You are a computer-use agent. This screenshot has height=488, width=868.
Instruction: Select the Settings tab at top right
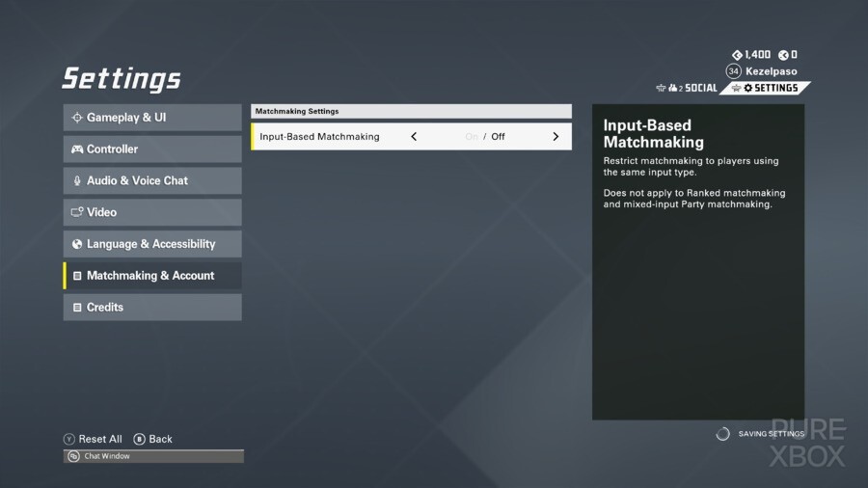pos(765,88)
